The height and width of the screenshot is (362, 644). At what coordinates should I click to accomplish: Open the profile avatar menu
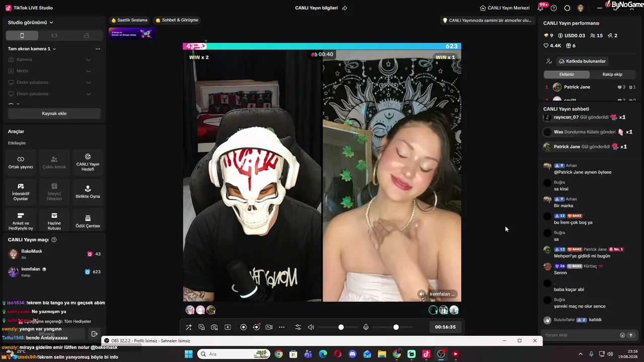click(x=581, y=8)
